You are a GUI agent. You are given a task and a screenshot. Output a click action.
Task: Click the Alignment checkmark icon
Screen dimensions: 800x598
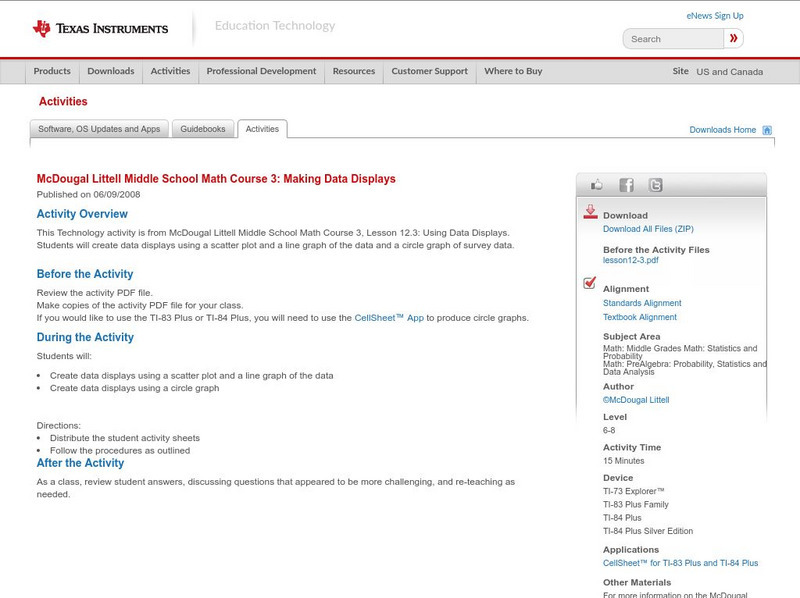(x=590, y=284)
